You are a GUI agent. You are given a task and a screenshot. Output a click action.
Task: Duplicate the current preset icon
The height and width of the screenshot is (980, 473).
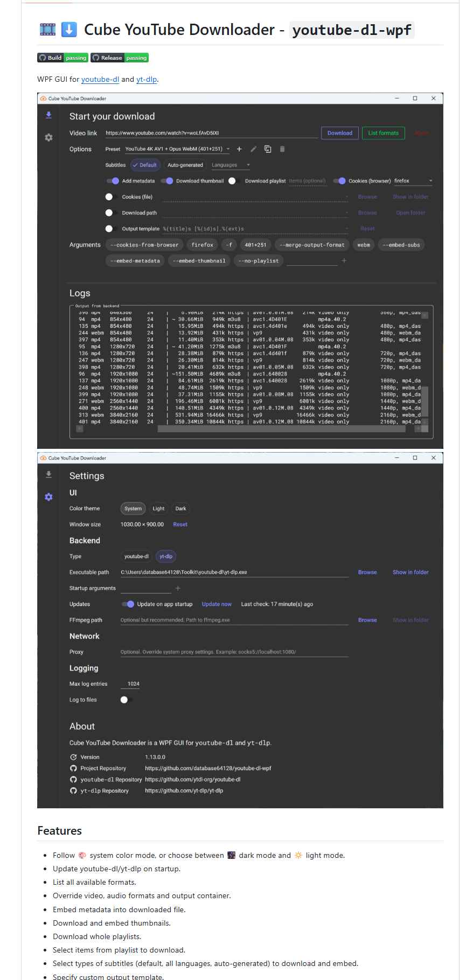coord(268,149)
